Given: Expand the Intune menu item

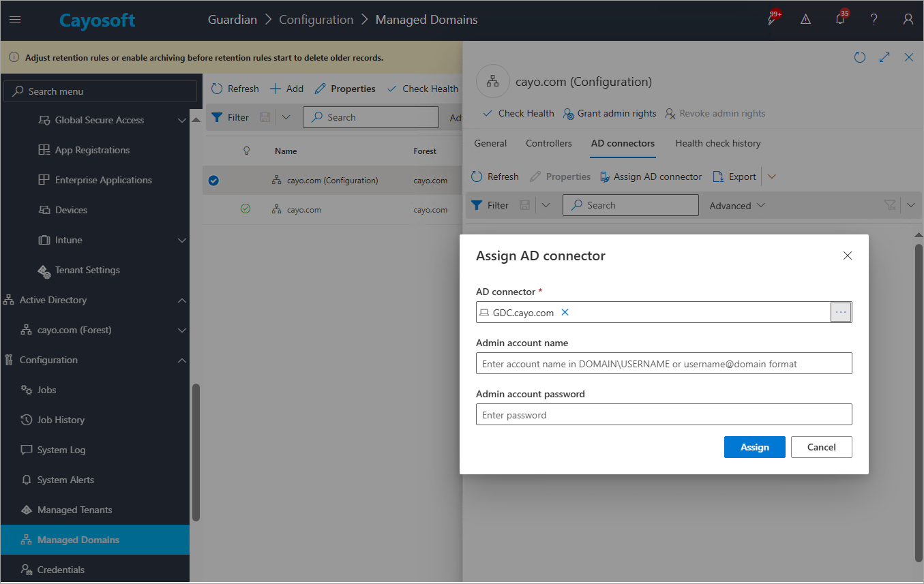Looking at the screenshot, I should [182, 241].
